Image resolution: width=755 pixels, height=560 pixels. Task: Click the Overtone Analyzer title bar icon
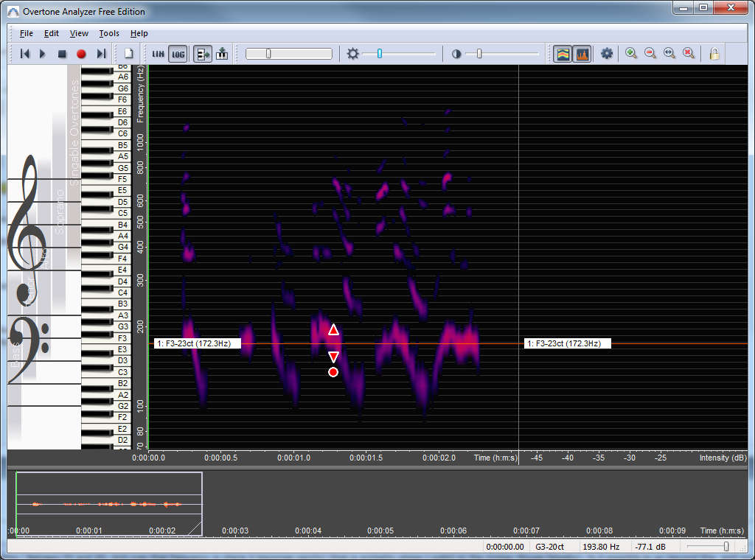click(x=13, y=12)
